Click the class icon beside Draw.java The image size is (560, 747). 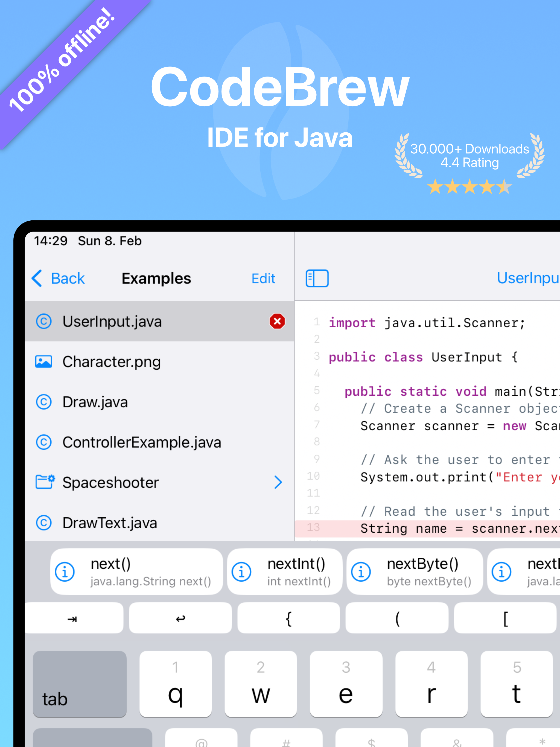click(44, 402)
